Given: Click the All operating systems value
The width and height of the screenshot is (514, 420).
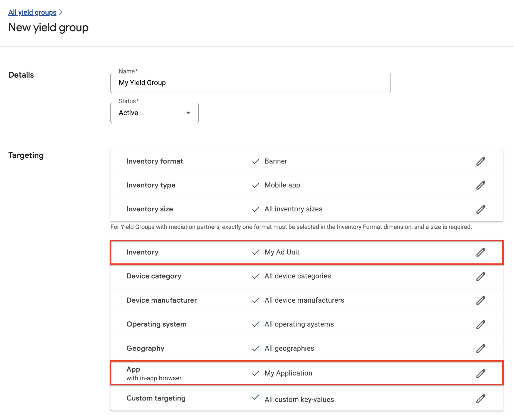Looking at the screenshot, I should [x=299, y=324].
